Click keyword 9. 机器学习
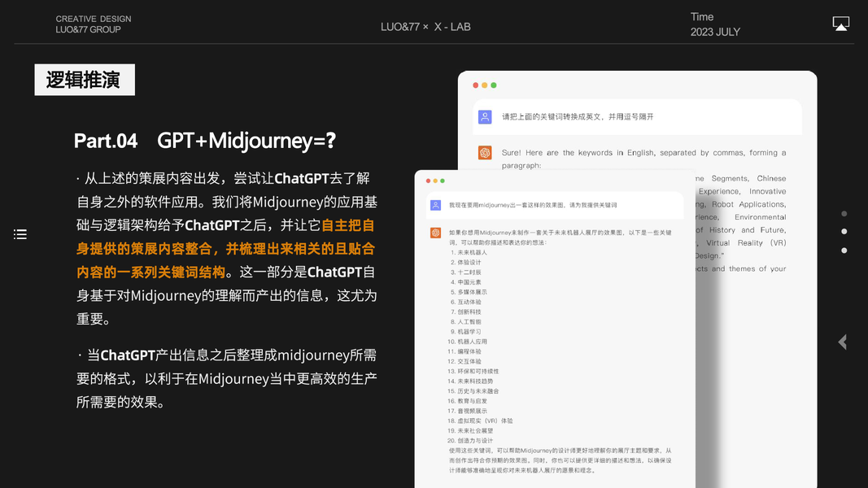868x488 pixels. point(465,332)
